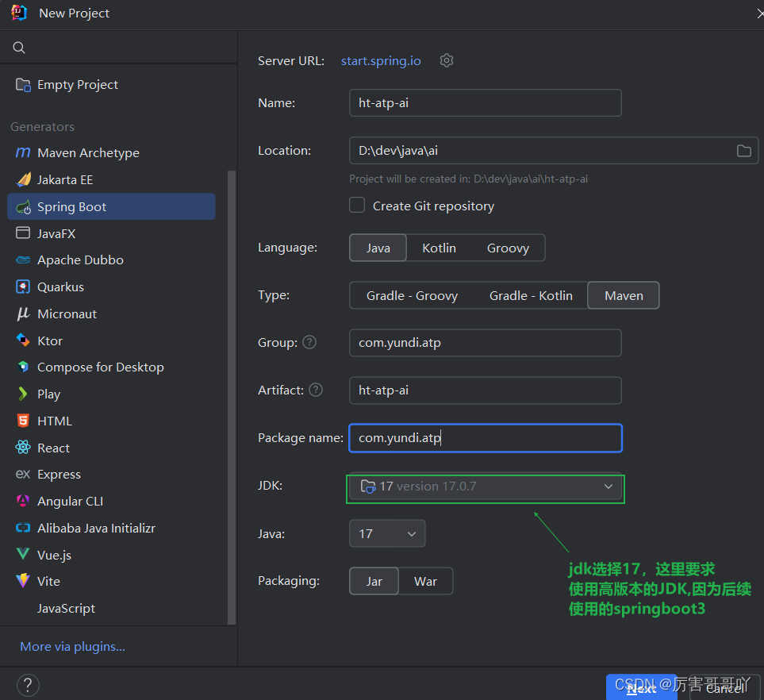Open the dialog help question mark
Screen dimensions: 764x700
pos(28,685)
